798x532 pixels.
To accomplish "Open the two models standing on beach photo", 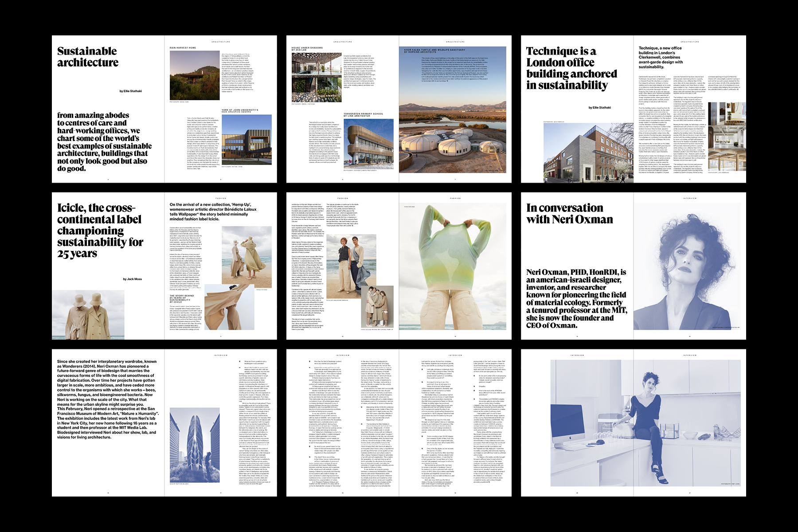I will click(351, 267).
